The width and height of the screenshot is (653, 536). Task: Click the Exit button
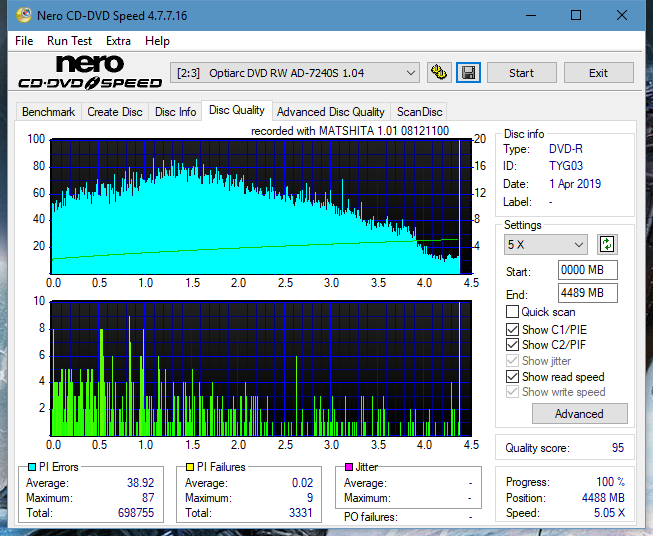click(598, 73)
